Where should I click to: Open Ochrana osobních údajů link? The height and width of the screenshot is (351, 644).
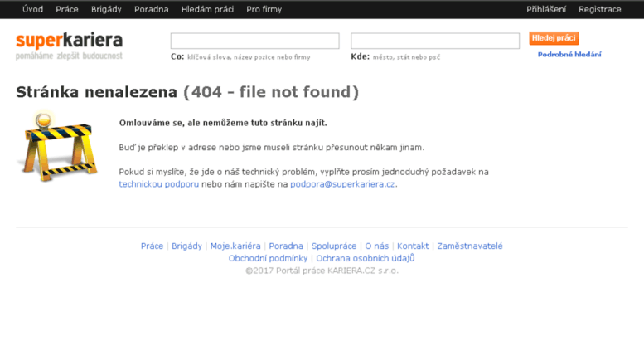366,258
